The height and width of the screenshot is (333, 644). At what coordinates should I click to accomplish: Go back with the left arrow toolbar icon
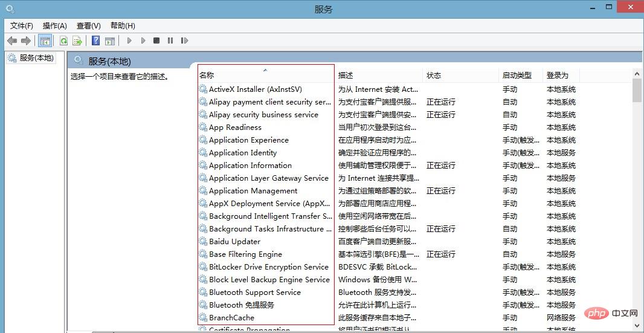[12, 40]
